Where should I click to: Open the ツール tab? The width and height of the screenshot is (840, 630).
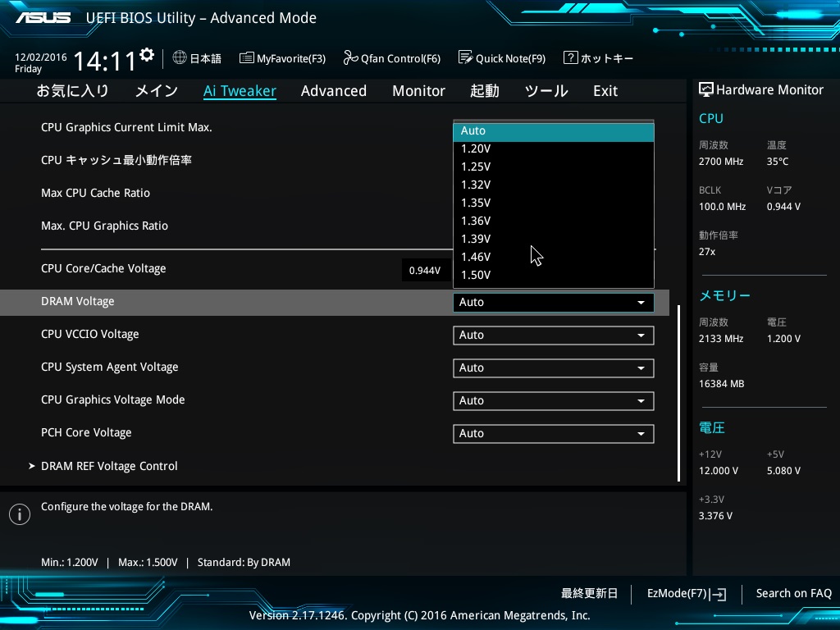546,91
